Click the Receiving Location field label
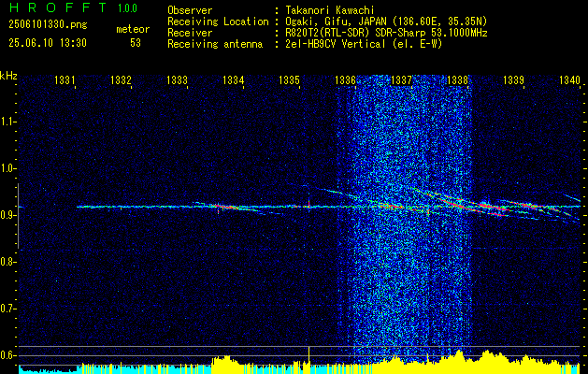 pos(218,22)
